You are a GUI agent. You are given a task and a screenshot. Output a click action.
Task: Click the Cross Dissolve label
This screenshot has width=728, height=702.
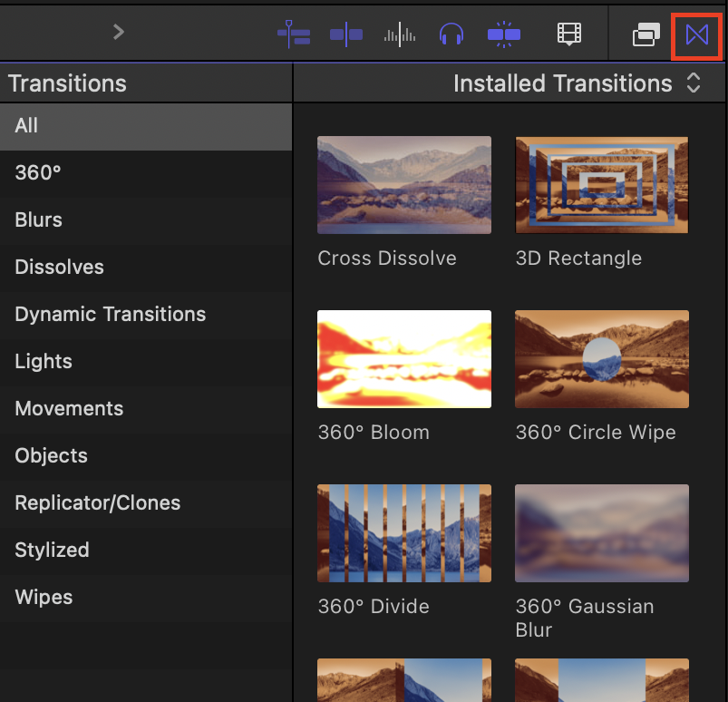pyautogui.click(x=387, y=258)
